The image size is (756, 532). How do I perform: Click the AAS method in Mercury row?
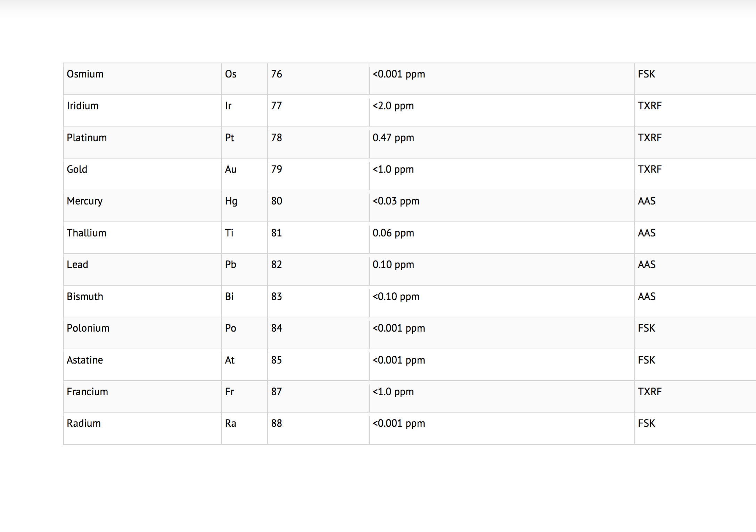tap(647, 201)
